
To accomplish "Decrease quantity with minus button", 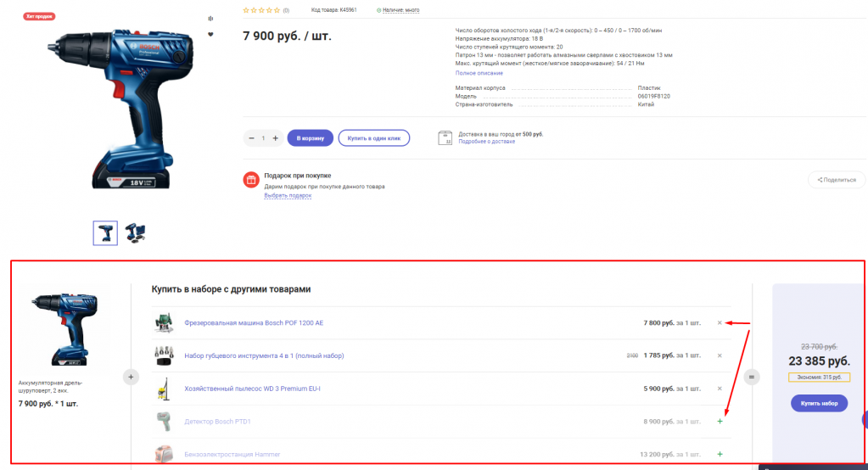I will pos(251,138).
